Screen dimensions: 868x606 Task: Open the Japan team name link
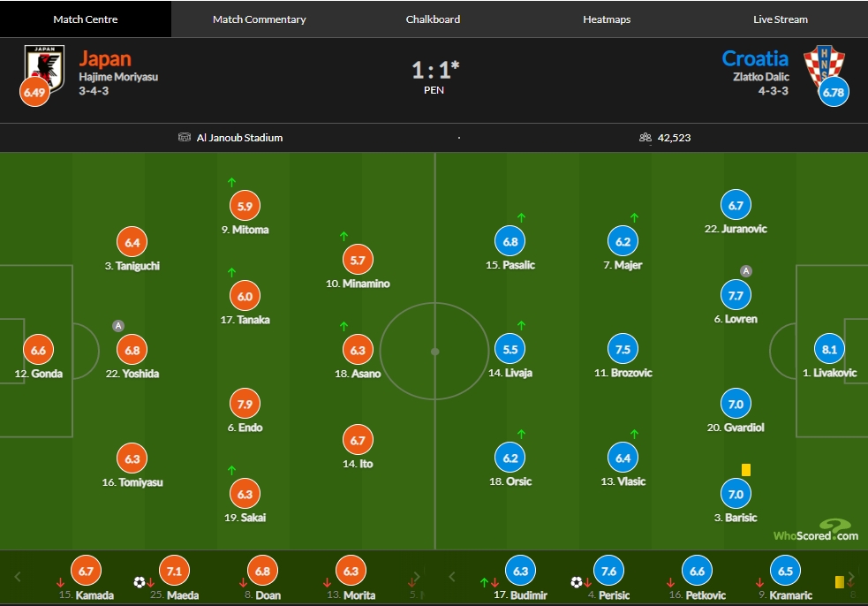click(x=105, y=58)
